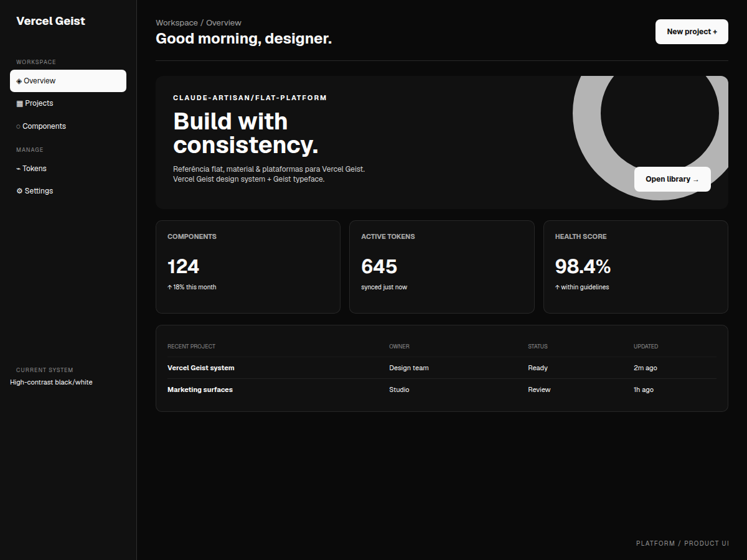The height and width of the screenshot is (560, 747).
Task: Open Settings from the sidebar
Action: point(68,191)
